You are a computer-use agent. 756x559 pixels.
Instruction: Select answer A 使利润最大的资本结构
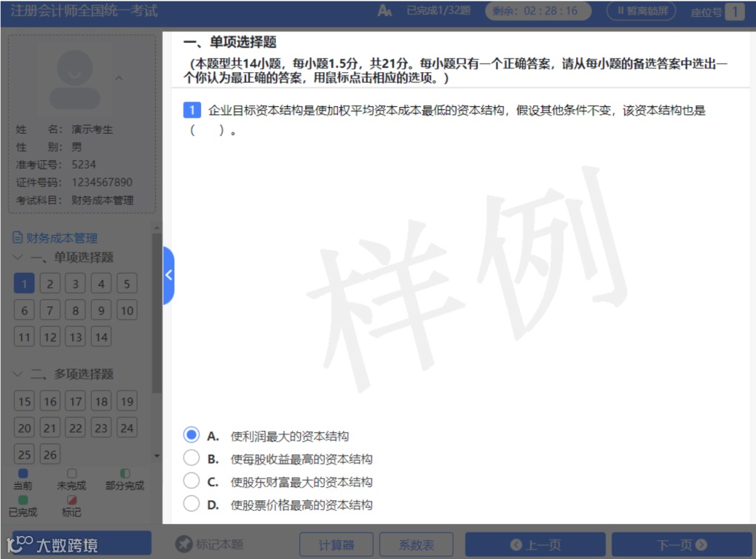pos(191,434)
